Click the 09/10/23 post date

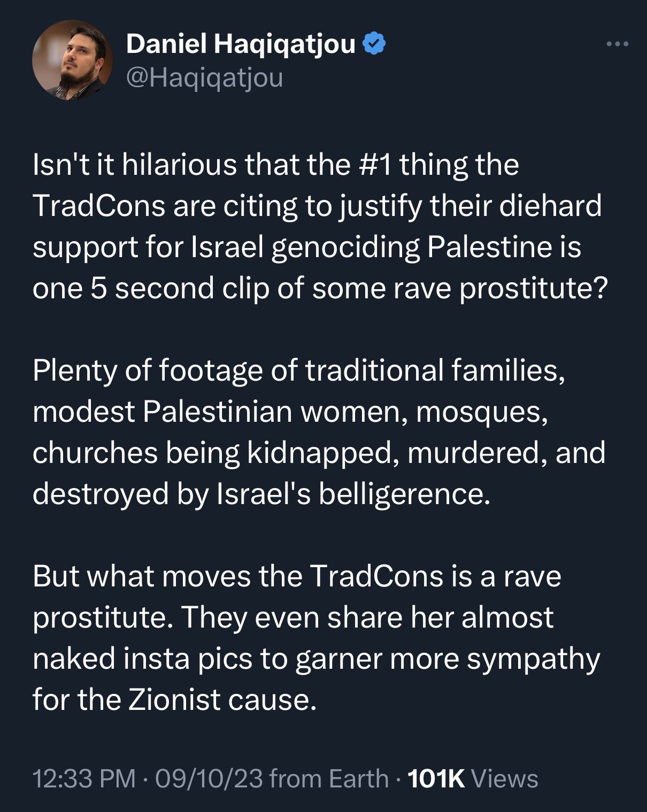(209, 778)
